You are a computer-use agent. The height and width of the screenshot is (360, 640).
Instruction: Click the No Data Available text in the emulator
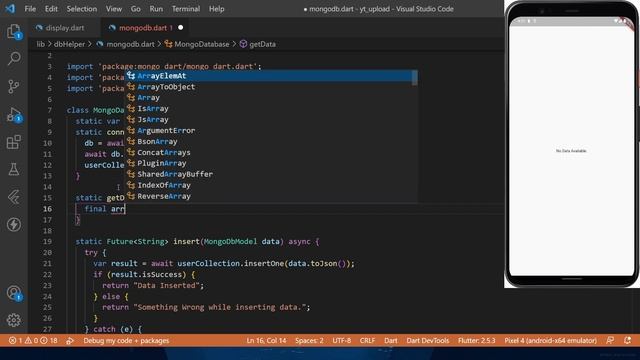[571, 151]
